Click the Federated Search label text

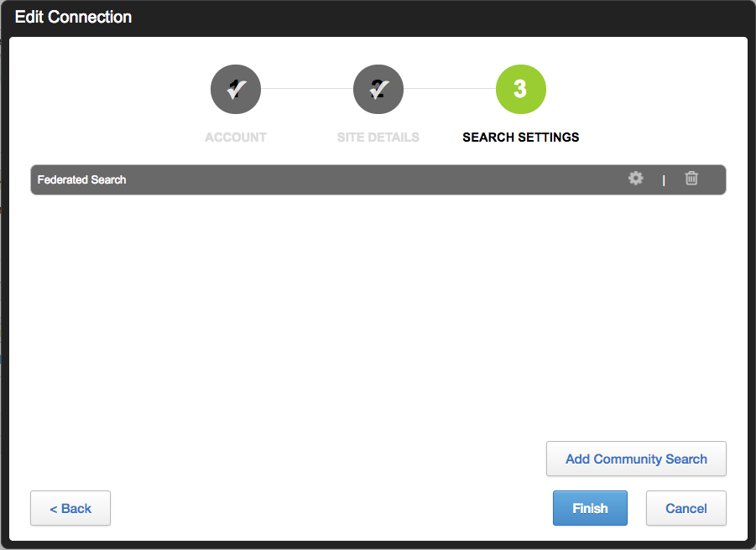(81, 179)
